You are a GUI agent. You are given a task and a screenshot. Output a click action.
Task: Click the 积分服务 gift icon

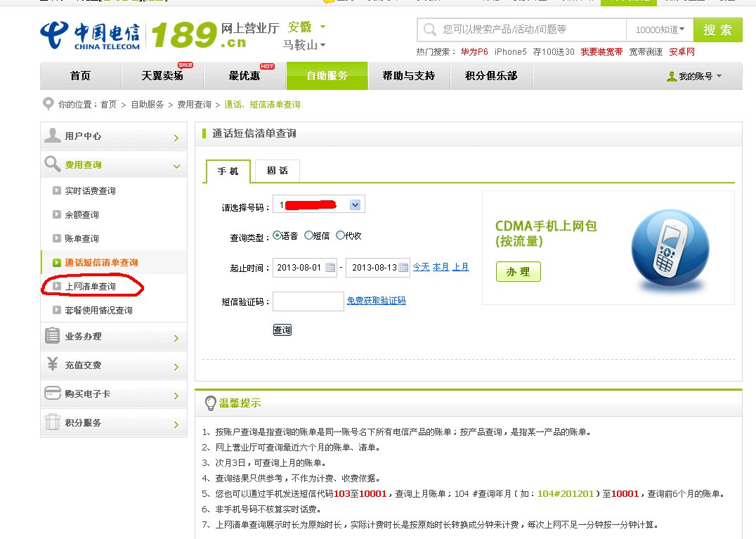tap(53, 423)
